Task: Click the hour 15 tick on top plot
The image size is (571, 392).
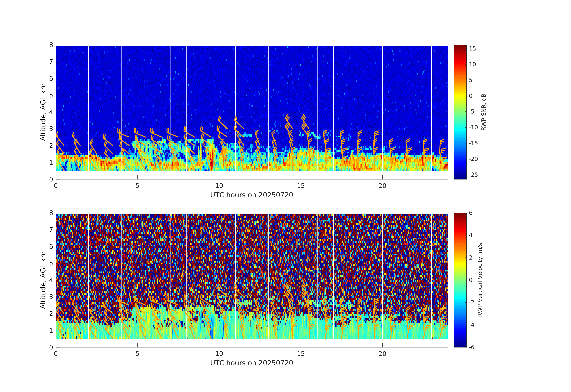Action: (301, 186)
